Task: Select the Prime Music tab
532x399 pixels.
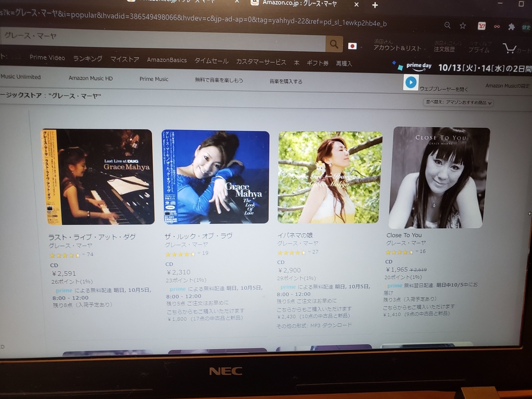Action: click(x=154, y=79)
